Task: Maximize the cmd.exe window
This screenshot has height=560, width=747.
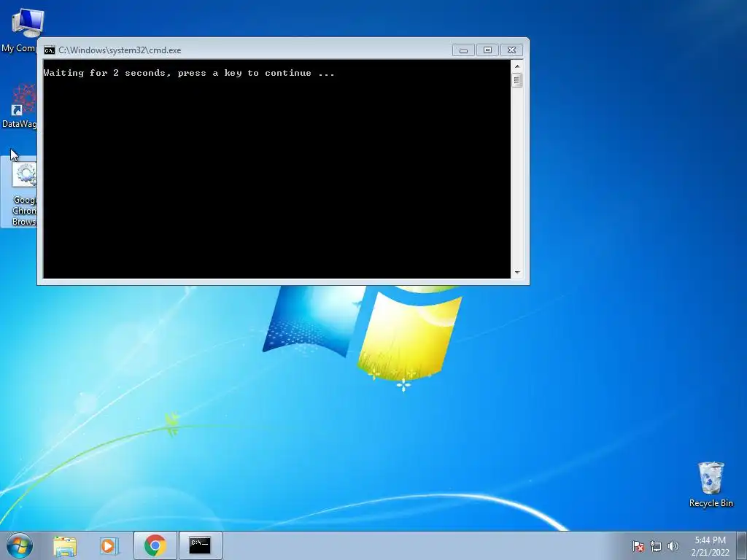Action: (x=487, y=50)
